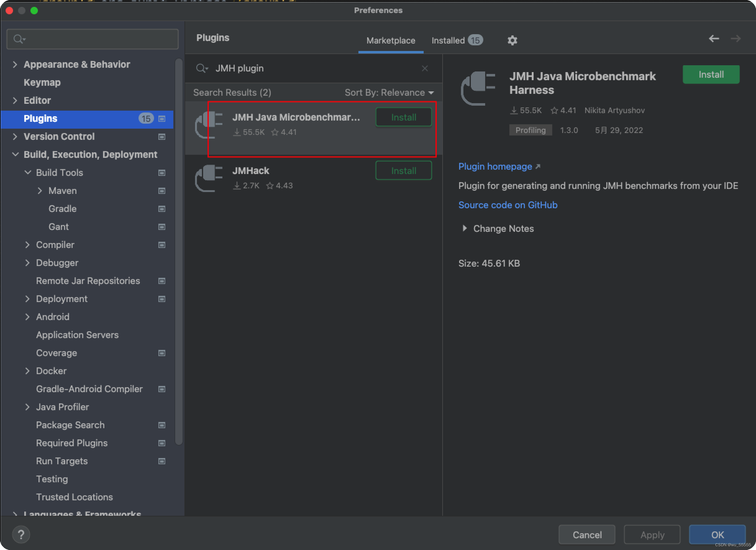Viewport: 756px width, 550px height.
Task: Select Keymap in settings tree
Action: [42, 82]
